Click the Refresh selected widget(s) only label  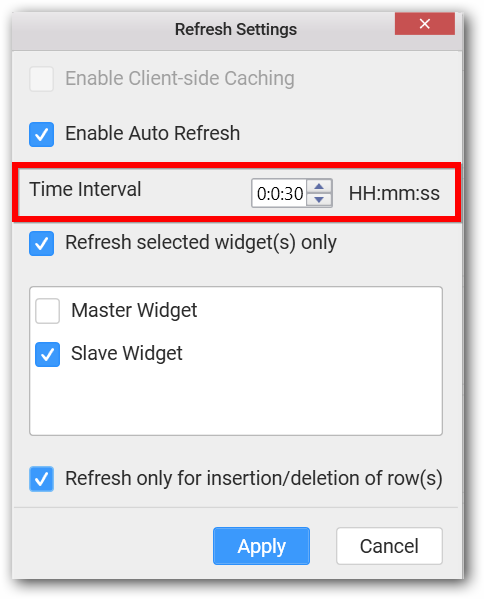[201, 243]
